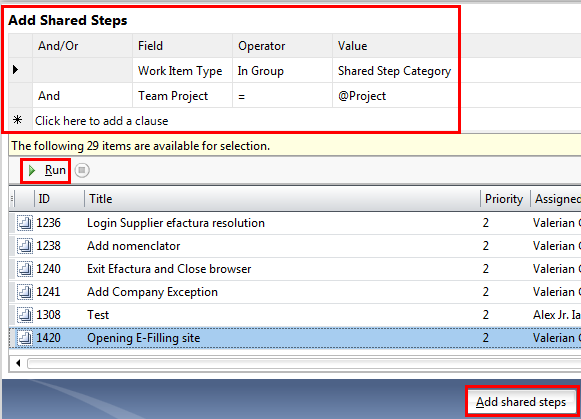The height and width of the screenshot is (419, 581).
Task: Click the green Run query icon
Action: click(32, 170)
